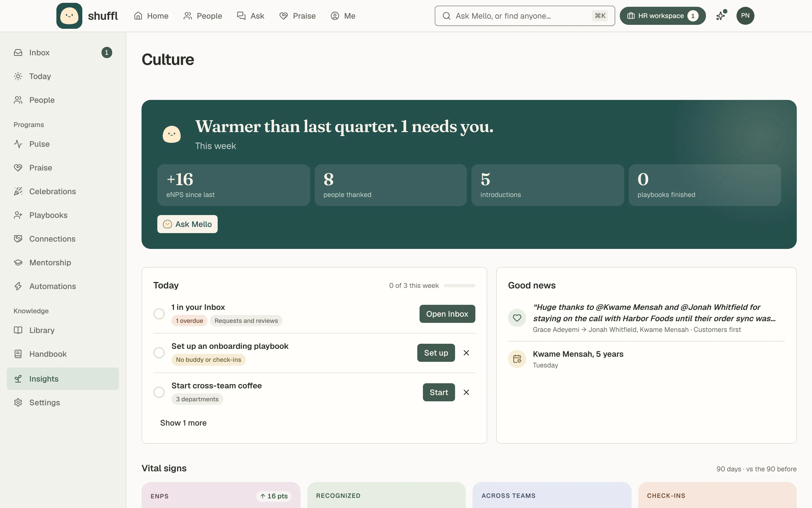The width and height of the screenshot is (812, 508).
Task: Click the 16 pts badge on ENPS card
Action: (274, 496)
